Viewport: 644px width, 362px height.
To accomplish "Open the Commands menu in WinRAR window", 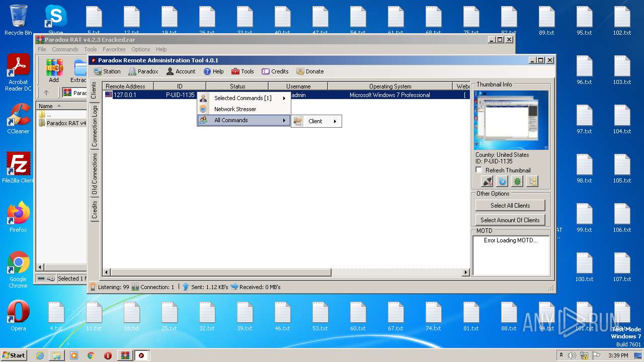I will [x=65, y=49].
